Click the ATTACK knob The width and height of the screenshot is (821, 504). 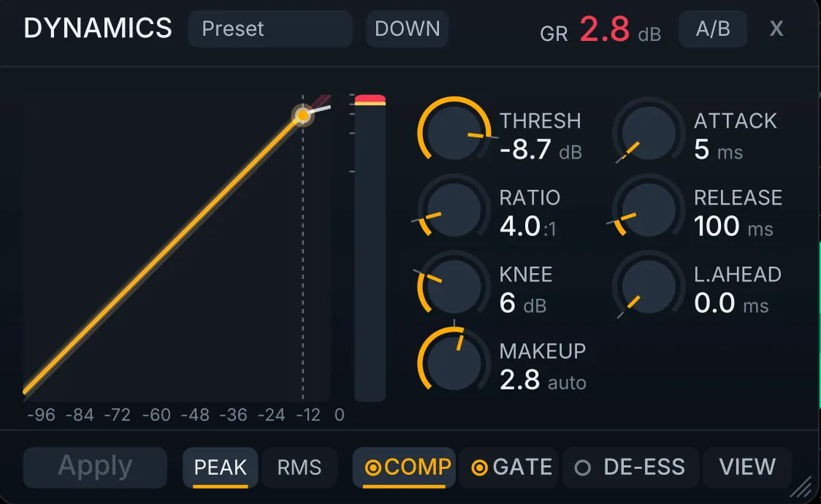point(649,133)
